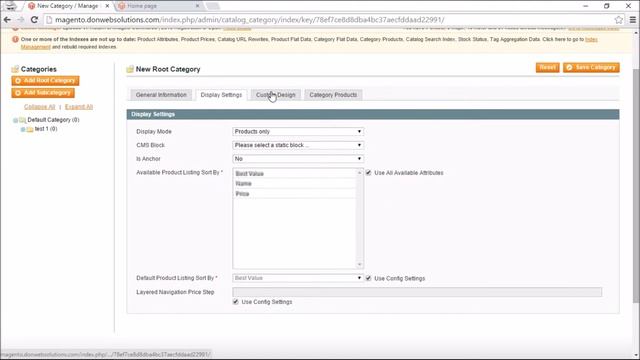Image resolution: width=640 pixels, height=360 pixels.
Task: Open the Display Mode dropdown
Action: [298, 131]
